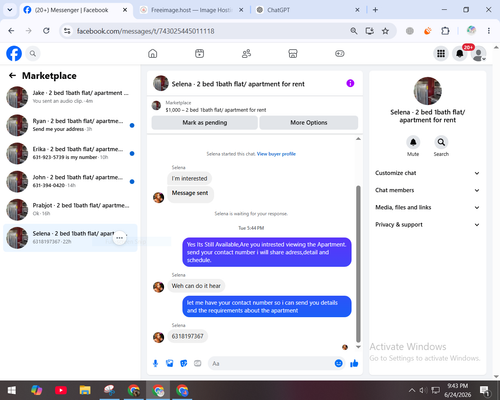Go back from Marketplace chats list

[x=12, y=76]
